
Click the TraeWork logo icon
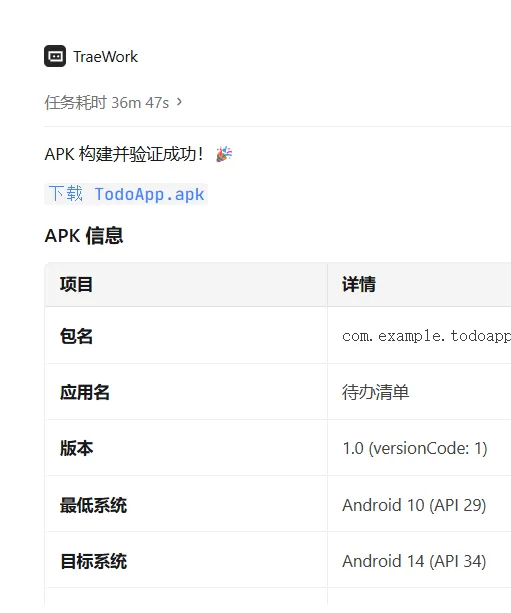(x=55, y=56)
